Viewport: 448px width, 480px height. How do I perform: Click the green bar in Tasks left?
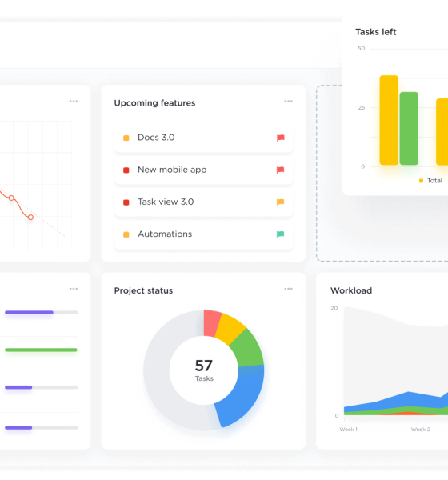coord(409,129)
